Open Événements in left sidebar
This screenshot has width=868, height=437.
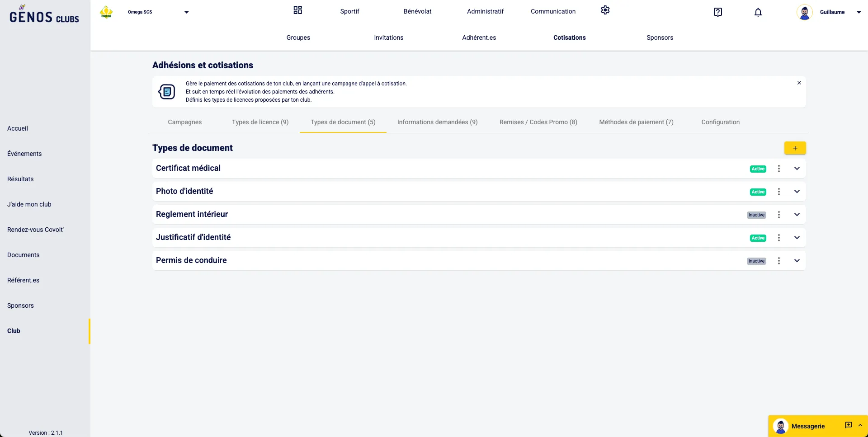pyautogui.click(x=24, y=154)
